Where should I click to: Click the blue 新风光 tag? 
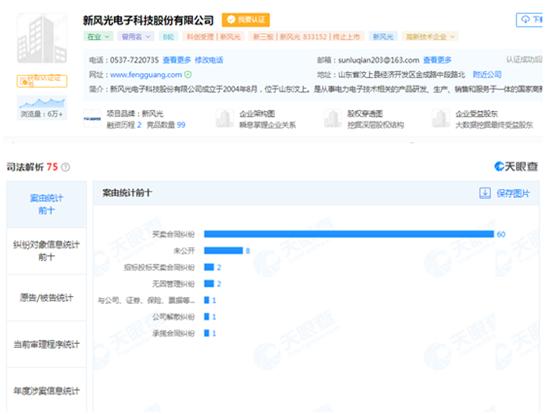383,36
